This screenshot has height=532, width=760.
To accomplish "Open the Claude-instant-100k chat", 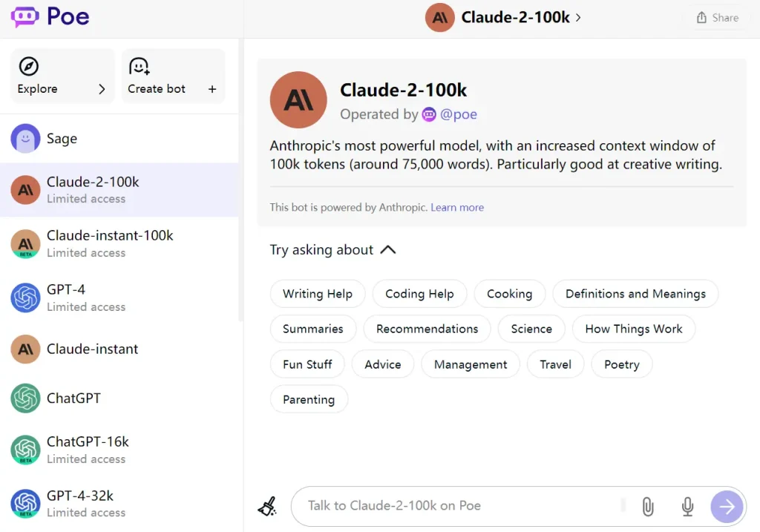I will coord(119,243).
